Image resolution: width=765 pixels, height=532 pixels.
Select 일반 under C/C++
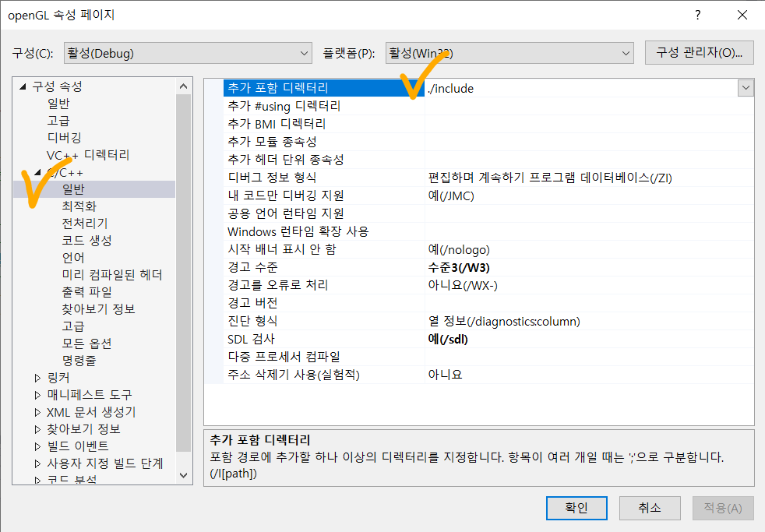tap(74, 189)
